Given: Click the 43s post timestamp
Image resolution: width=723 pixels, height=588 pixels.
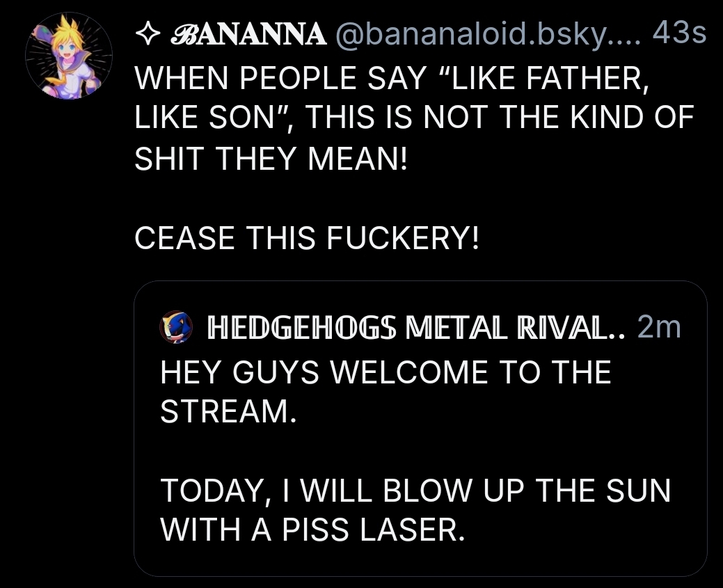Looking at the screenshot, I should 680,34.
